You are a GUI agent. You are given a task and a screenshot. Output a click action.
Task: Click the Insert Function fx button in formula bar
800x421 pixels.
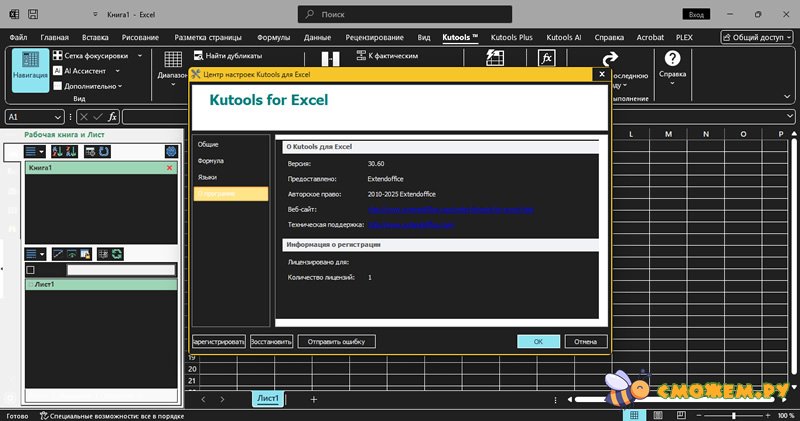(x=112, y=117)
